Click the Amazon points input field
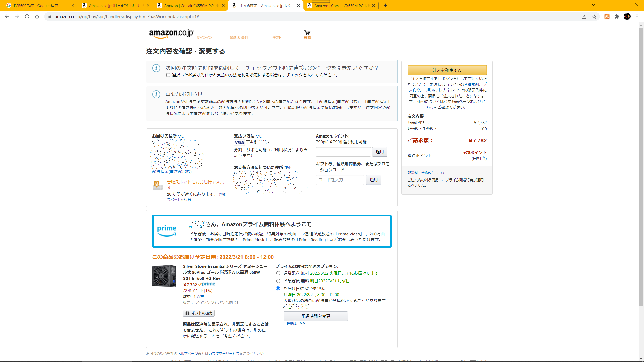644x362 pixels. click(343, 152)
